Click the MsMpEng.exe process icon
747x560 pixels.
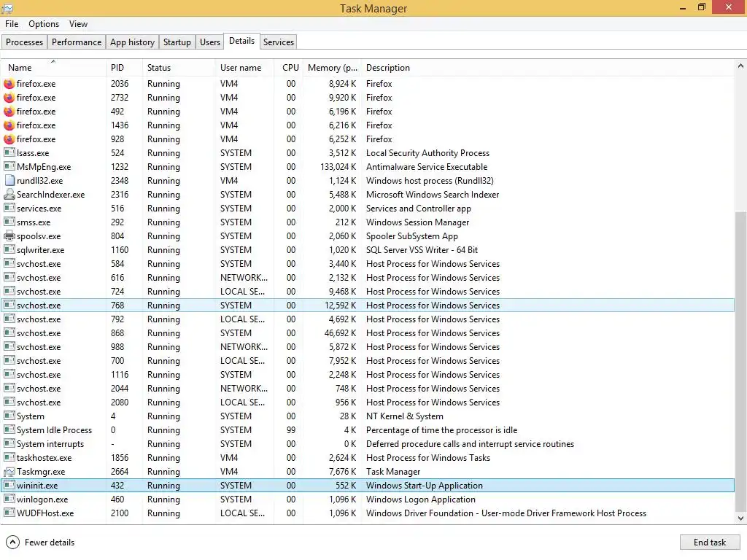pyautogui.click(x=9, y=167)
